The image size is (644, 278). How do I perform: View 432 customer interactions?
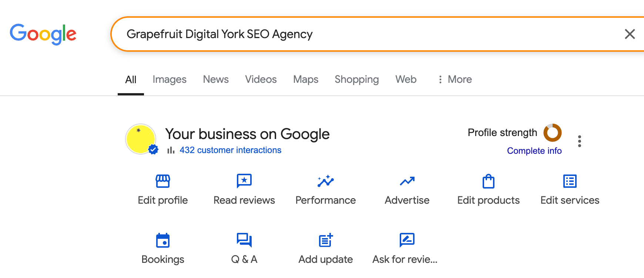231,150
